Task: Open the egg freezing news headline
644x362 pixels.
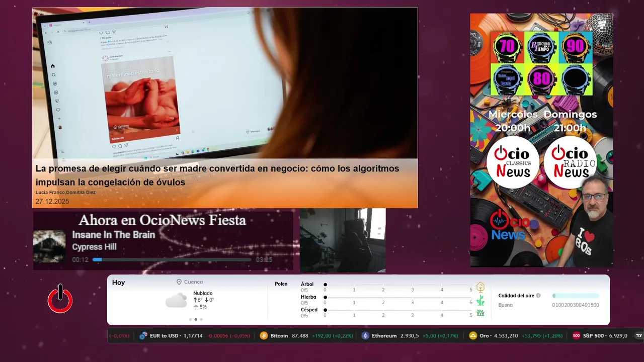Action: (217, 175)
